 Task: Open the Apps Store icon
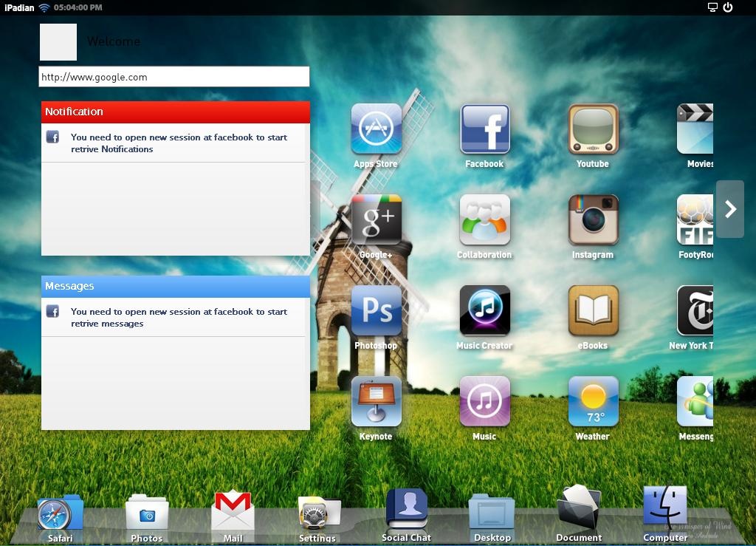click(376, 129)
